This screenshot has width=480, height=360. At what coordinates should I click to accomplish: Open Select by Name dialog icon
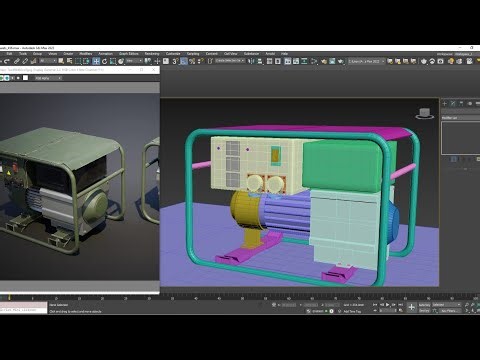69,61
